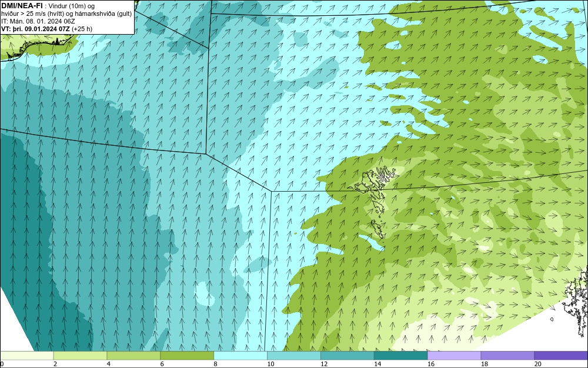Image resolution: width=588 pixels, height=368 pixels.
Task: Click the DMI/NEA-FI title text
Action: coord(22,5)
